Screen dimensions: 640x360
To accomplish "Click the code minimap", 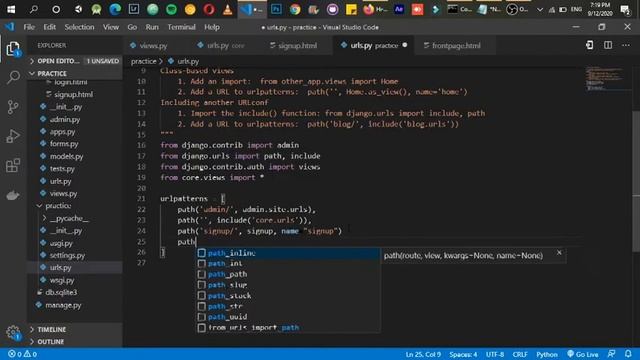I will coord(606,78).
